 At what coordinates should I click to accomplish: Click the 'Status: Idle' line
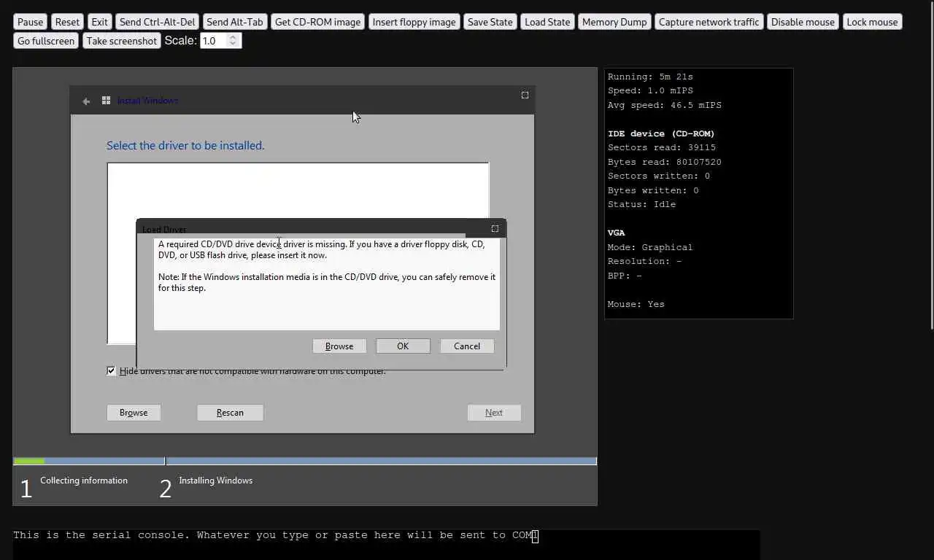(641, 204)
